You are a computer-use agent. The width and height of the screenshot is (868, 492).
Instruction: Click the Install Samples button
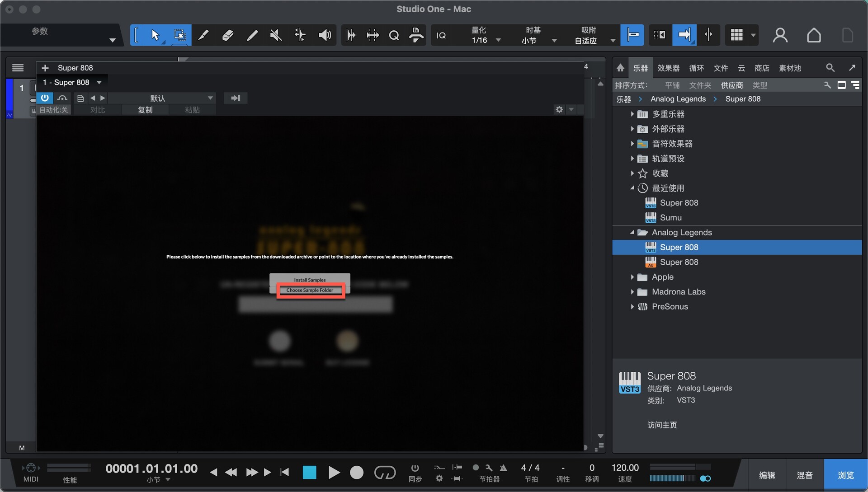310,280
